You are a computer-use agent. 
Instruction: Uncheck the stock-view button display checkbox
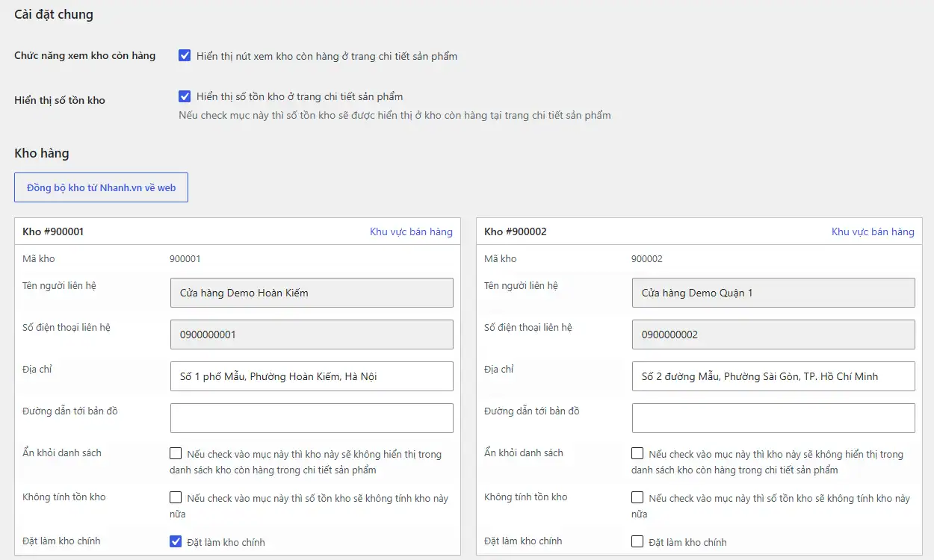point(185,55)
